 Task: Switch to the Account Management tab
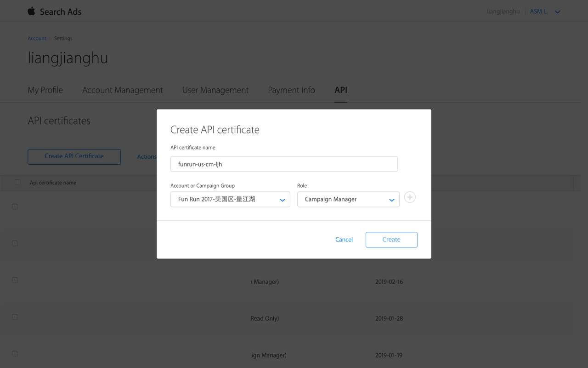coord(122,90)
